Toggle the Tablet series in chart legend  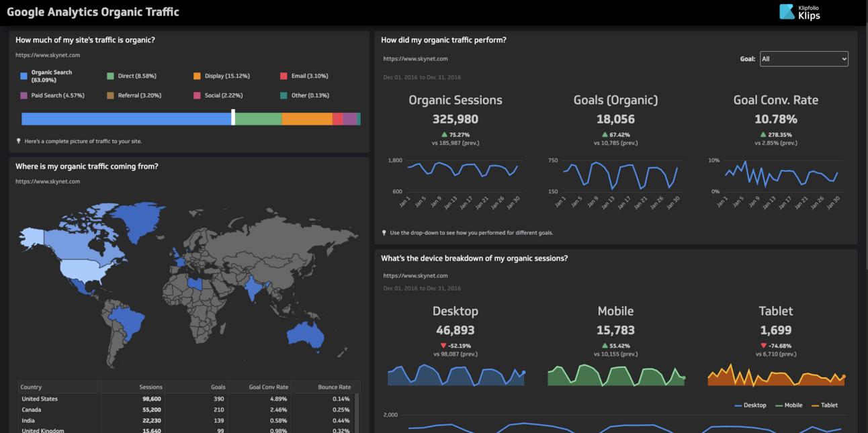pyautogui.click(x=825, y=405)
